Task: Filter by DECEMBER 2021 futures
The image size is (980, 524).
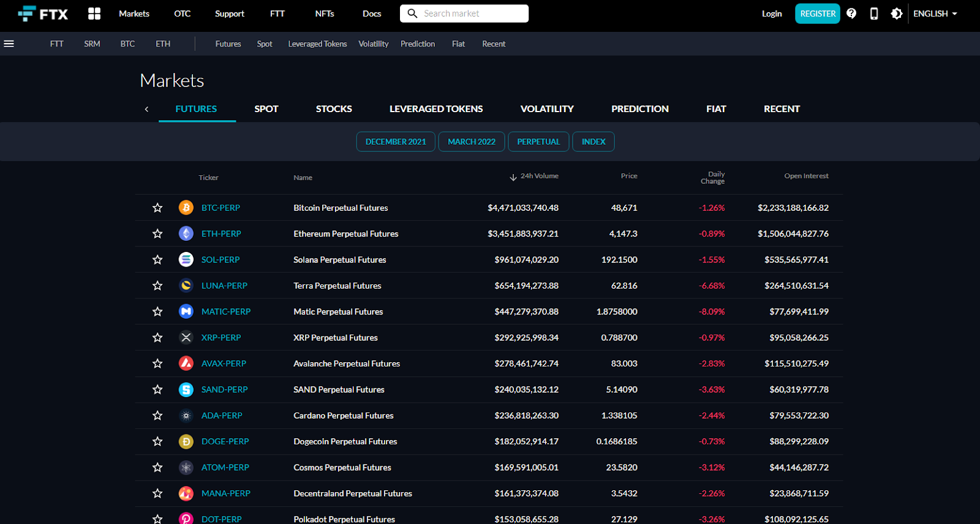Action: point(396,142)
